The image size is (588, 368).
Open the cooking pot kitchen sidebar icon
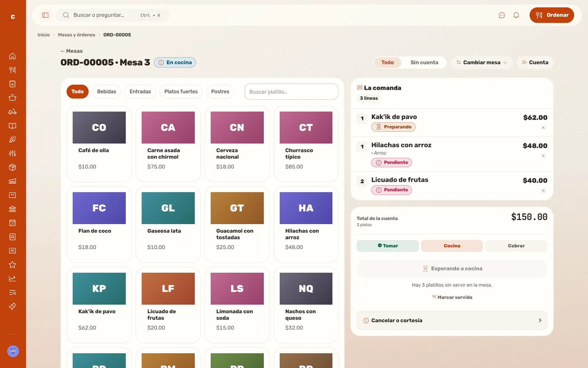point(12,98)
